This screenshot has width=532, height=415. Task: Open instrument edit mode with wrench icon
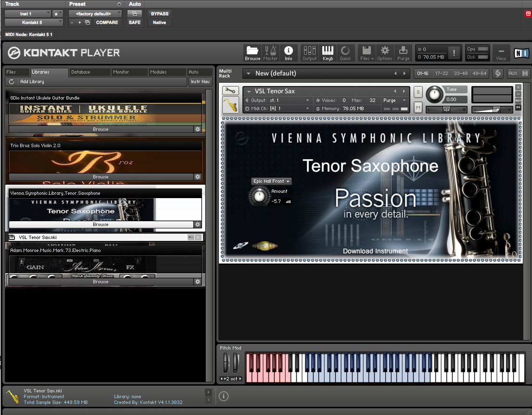pyautogui.click(x=230, y=90)
